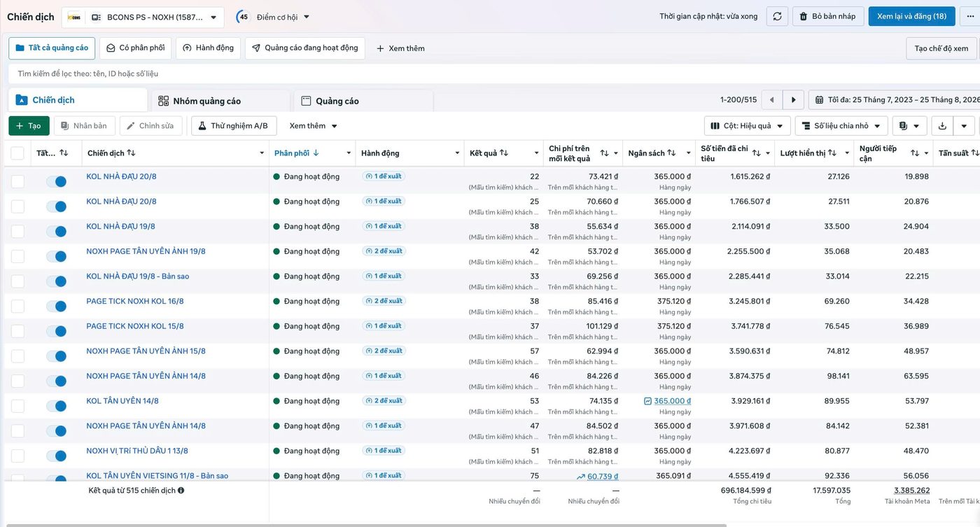Viewport: 980px width, 527px height.
Task: Open Phân phối column header menu arrow
Action: pos(349,153)
